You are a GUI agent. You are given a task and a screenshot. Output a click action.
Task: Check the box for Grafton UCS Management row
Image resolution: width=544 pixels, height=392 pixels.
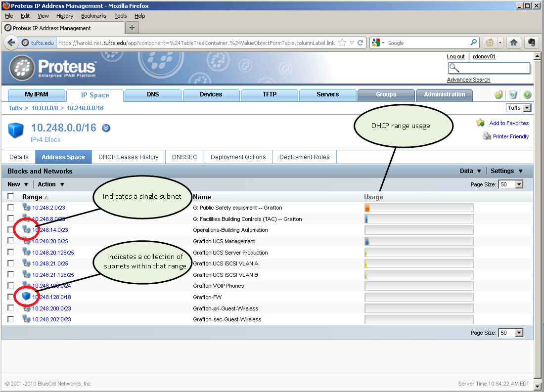[11, 241]
